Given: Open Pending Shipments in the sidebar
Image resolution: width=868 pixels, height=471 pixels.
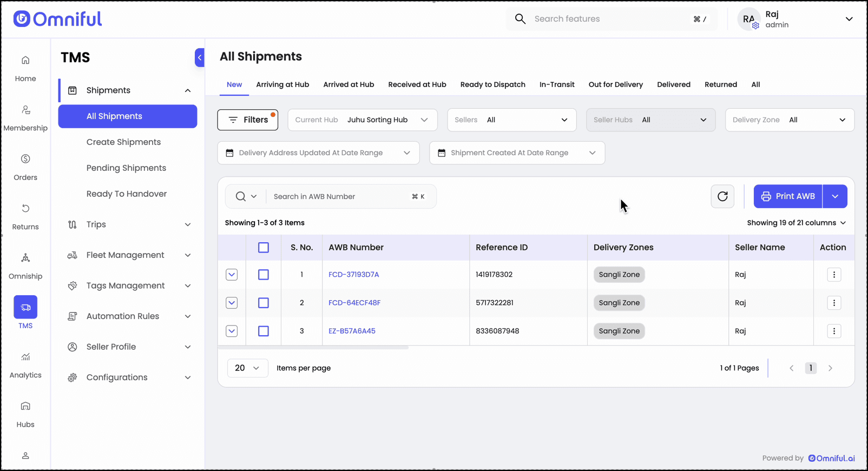Looking at the screenshot, I should pos(126,168).
